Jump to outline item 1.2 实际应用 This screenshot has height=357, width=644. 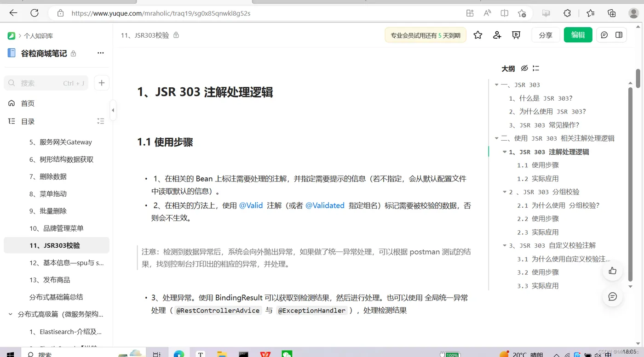[x=538, y=179]
